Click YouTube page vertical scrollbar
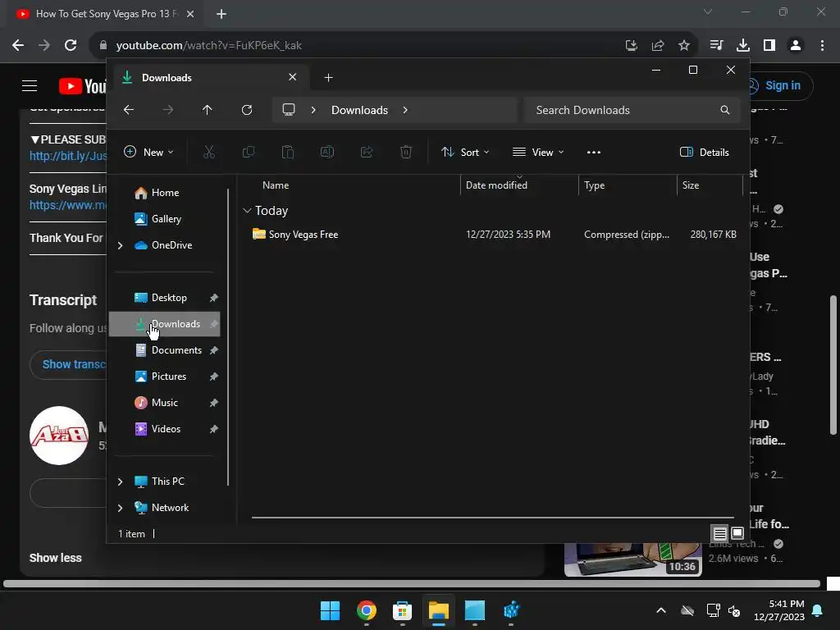840x630 pixels. click(x=833, y=365)
